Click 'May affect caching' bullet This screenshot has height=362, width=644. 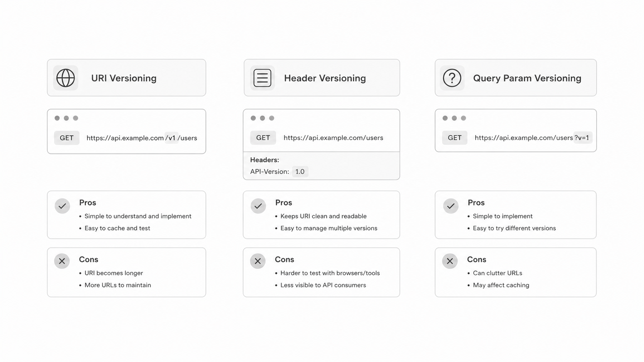click(x=501, y=285)
